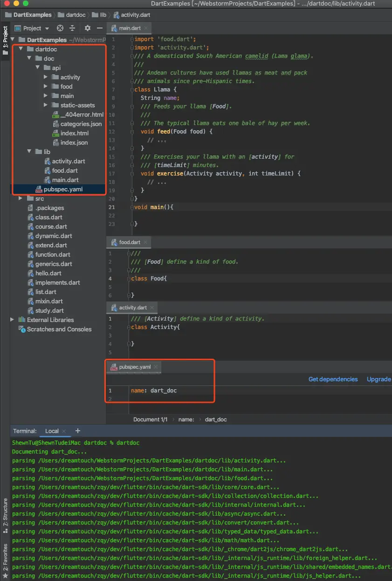Switch to the main.dart tab
This screenshot has width=392, height=581.
coord(129,28)
